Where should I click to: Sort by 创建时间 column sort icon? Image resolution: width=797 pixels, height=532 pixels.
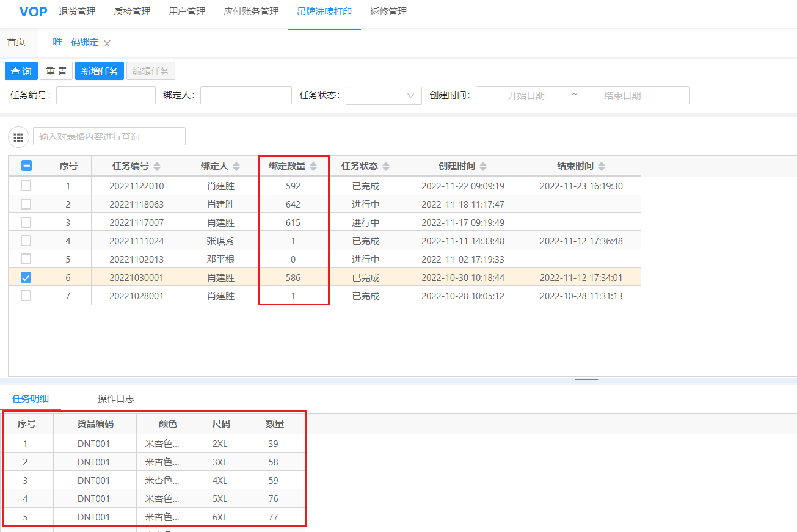click(483, 166)
